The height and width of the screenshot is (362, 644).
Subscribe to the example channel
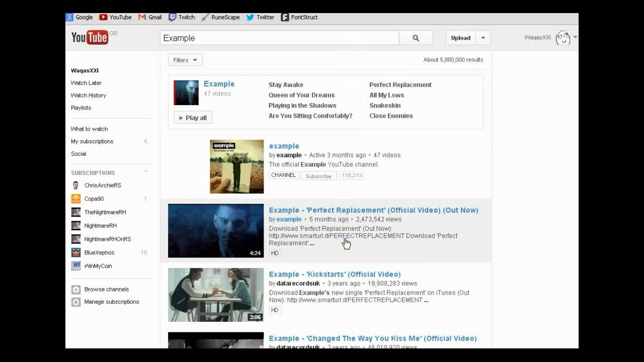[x=318, y=176]
